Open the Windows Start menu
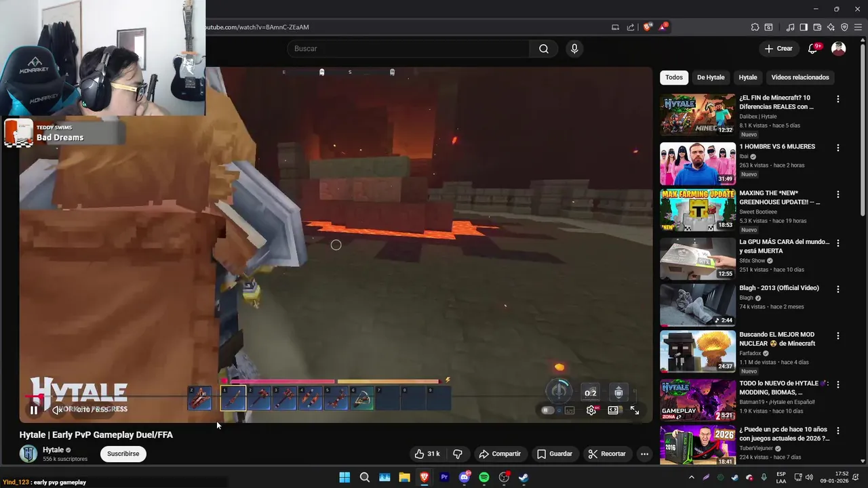This screenshot has height=488, width=868. (344, 477)
